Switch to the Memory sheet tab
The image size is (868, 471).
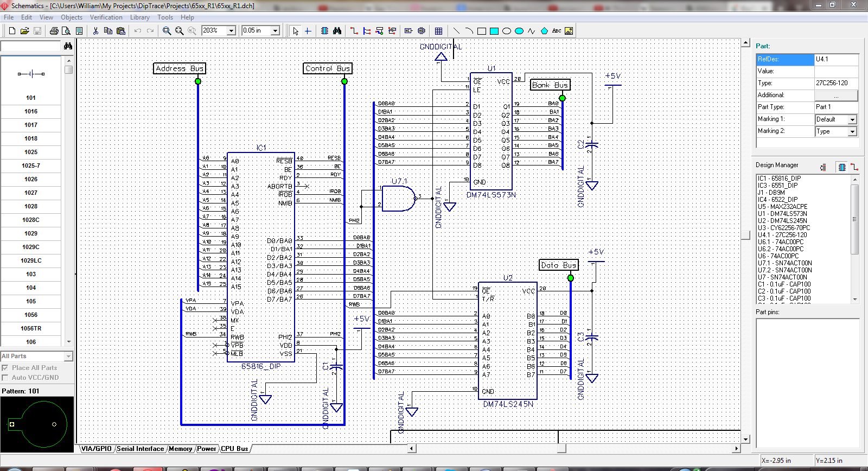(180, 449)
